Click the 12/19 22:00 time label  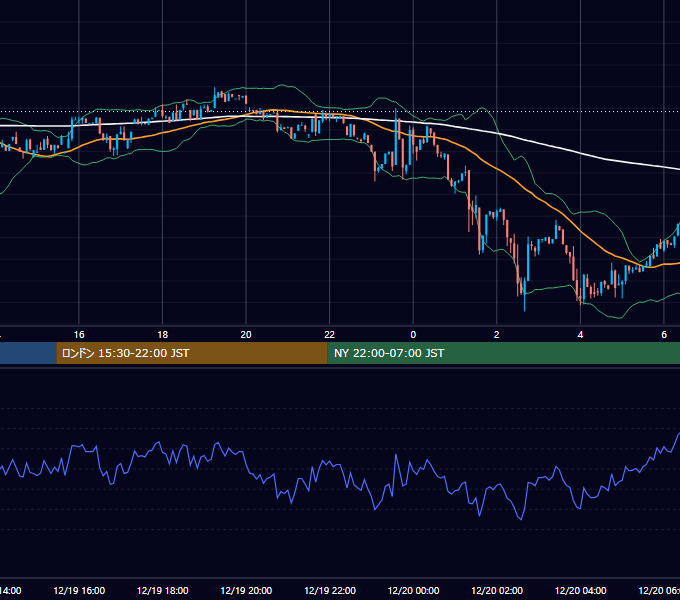click(330, 590)
